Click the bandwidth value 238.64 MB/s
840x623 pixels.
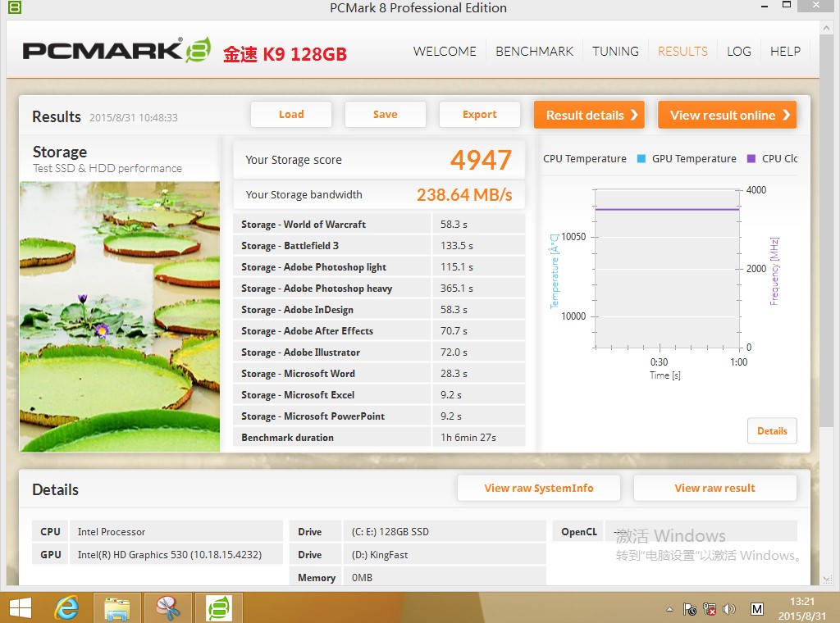point(464,195)
